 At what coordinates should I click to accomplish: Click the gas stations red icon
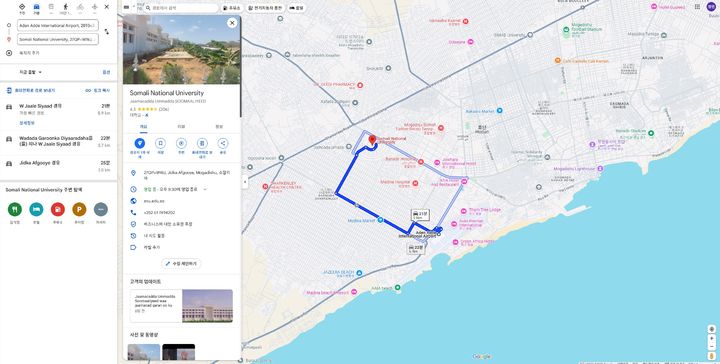pyautogui.click(x=58, y=209)
